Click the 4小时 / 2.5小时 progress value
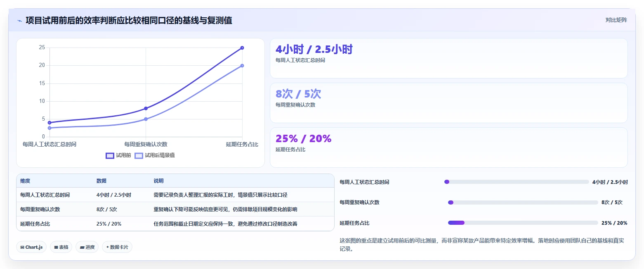The width and height of the screenshot is (644, 269). coord(610,182)
